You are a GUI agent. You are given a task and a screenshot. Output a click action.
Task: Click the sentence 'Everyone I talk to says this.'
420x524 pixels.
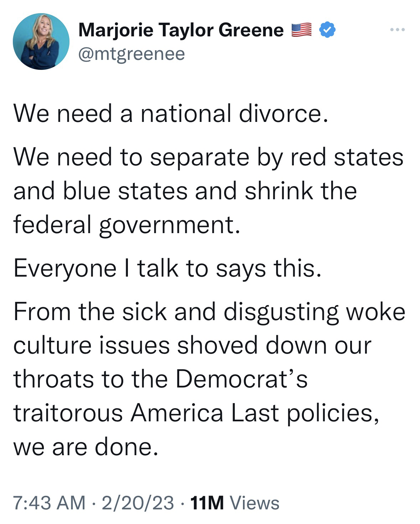167,268
